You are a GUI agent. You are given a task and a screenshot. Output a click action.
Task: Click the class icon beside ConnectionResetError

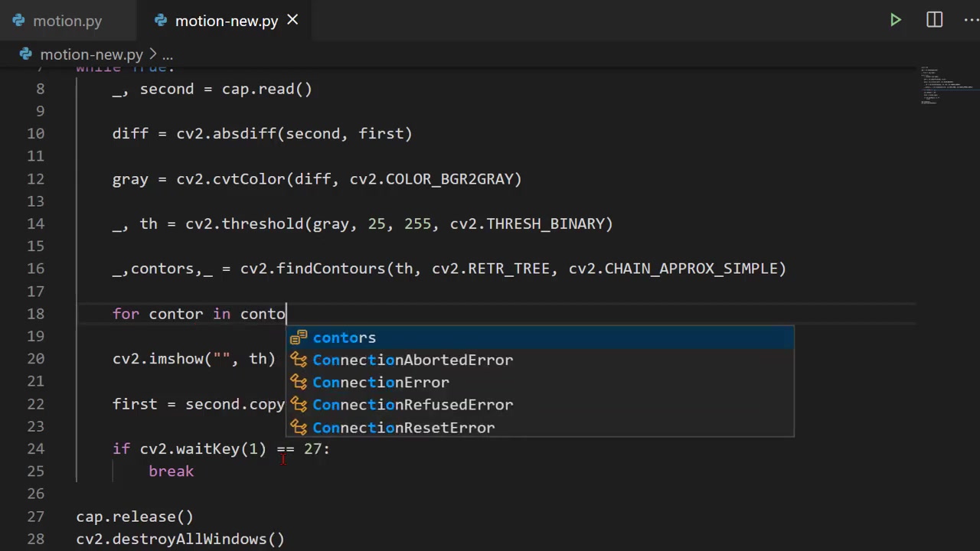[x=299, y=428]
